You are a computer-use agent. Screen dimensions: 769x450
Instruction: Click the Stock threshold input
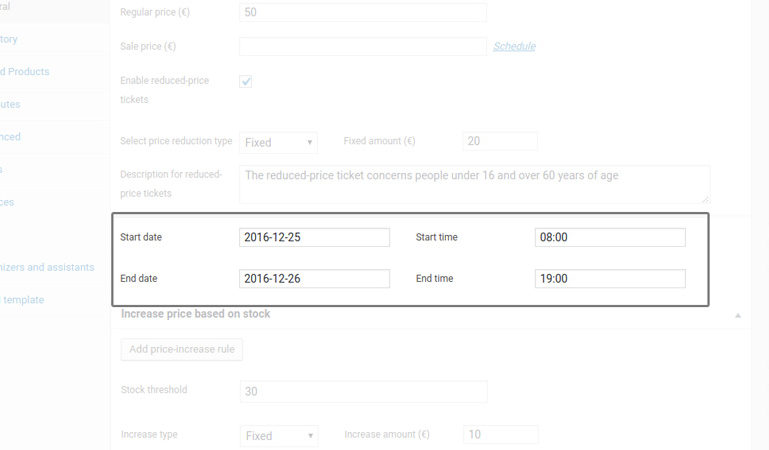click(363, 391)
